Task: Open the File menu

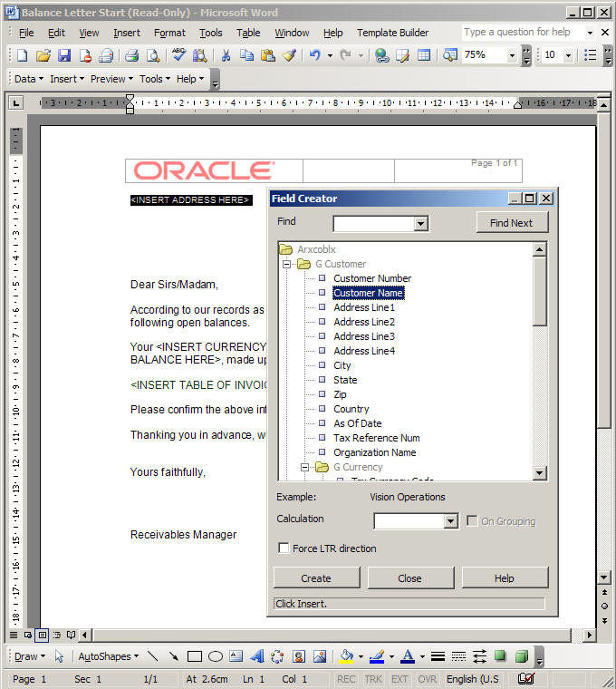Action: click(26, 33)
